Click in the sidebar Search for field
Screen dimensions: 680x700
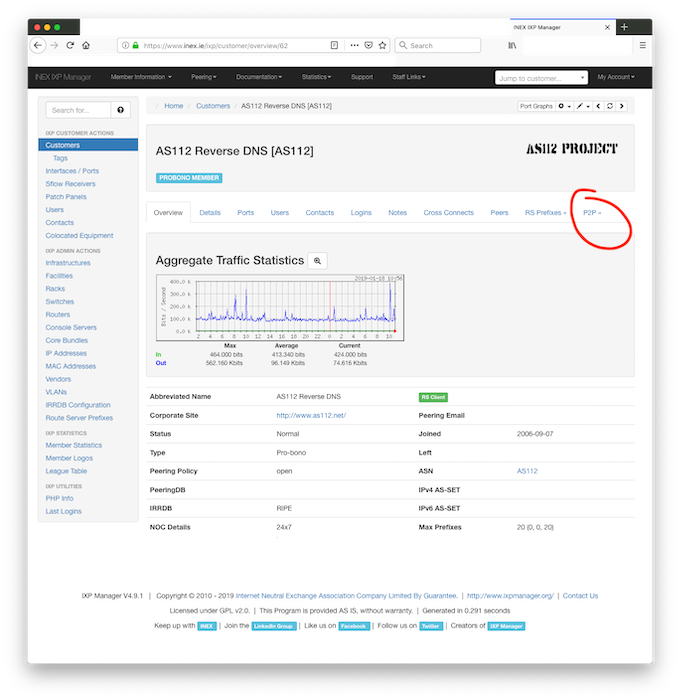pyautogui.click(x=78, y=110)
